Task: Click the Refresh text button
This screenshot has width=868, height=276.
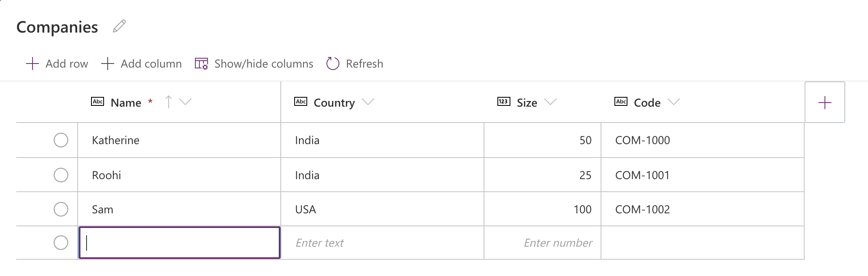Action: (365, 64)
